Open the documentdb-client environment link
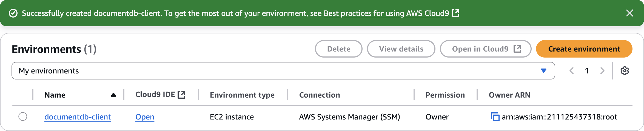644x131 pixels. click(78, 117)
